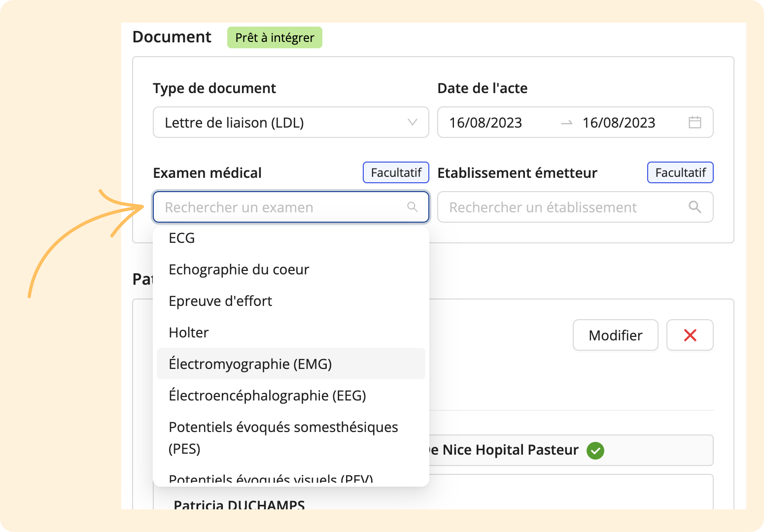Click the magnifier icon in exam search field

412,207
